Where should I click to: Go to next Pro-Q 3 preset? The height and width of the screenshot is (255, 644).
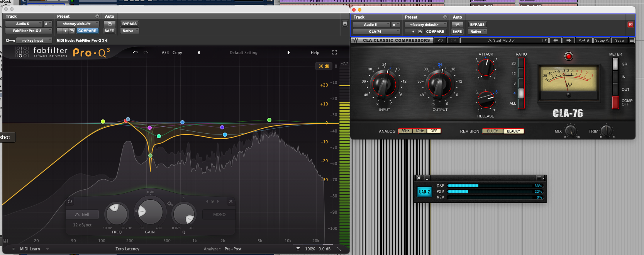[x=288, y=53]
